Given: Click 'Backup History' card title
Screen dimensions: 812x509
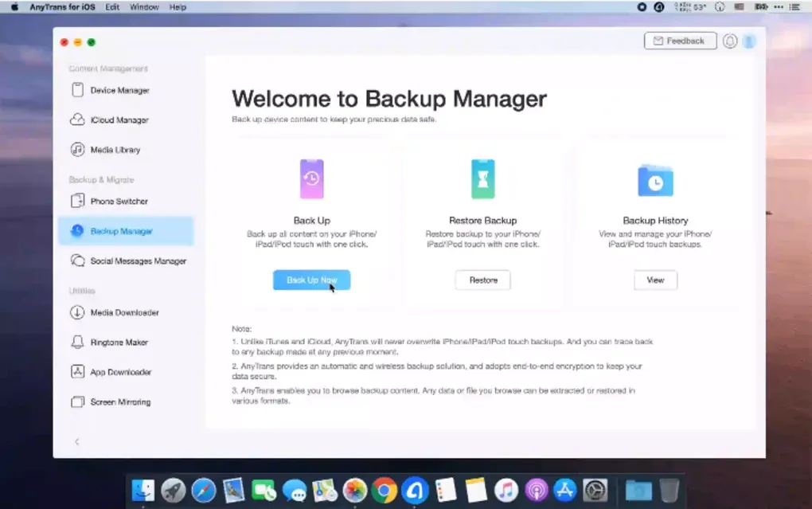Looking at the screenshot, I should [655, 221].
